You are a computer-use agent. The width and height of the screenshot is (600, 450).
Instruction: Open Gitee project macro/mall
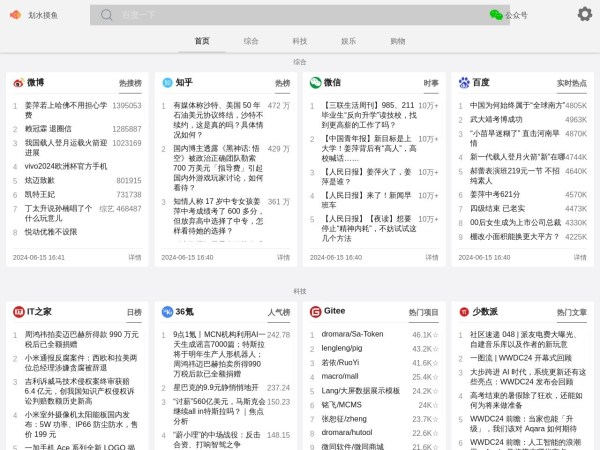[340, 376]
